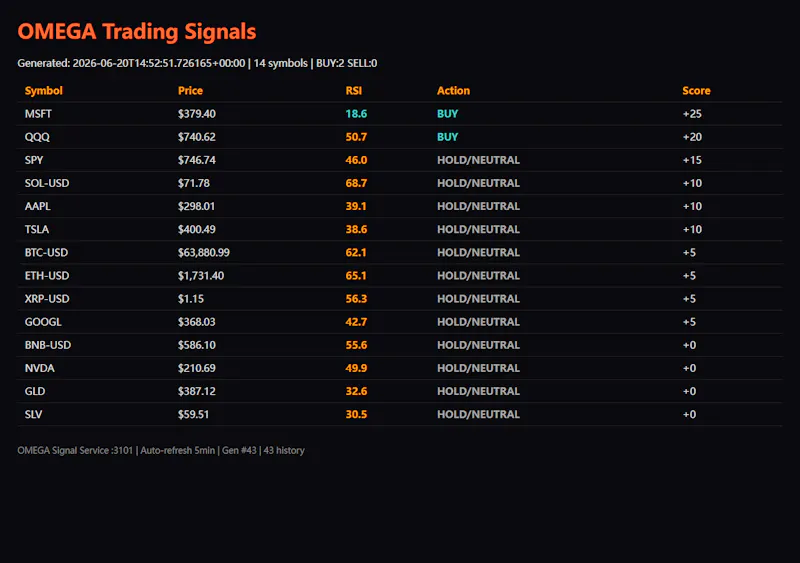
Task: Click the BTC-USD price $63,880.99
Action: (204, 253)
